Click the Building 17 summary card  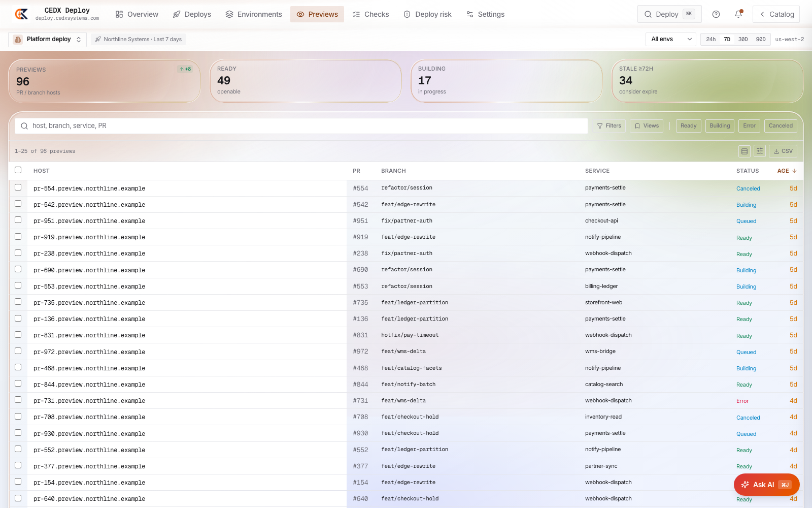tap(506, 81)
